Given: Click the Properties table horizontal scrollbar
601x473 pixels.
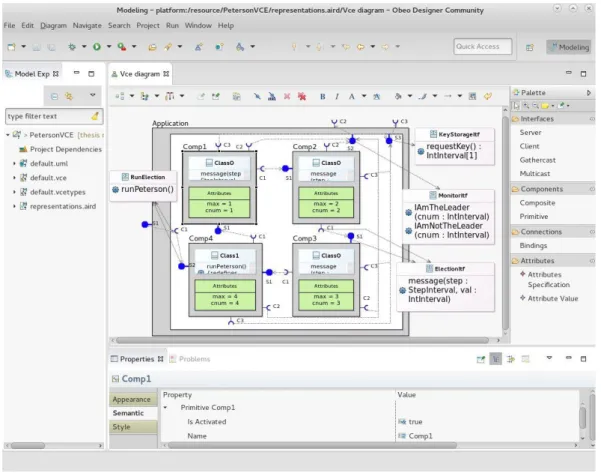Looking at the screenshot, I should (312, 445).
